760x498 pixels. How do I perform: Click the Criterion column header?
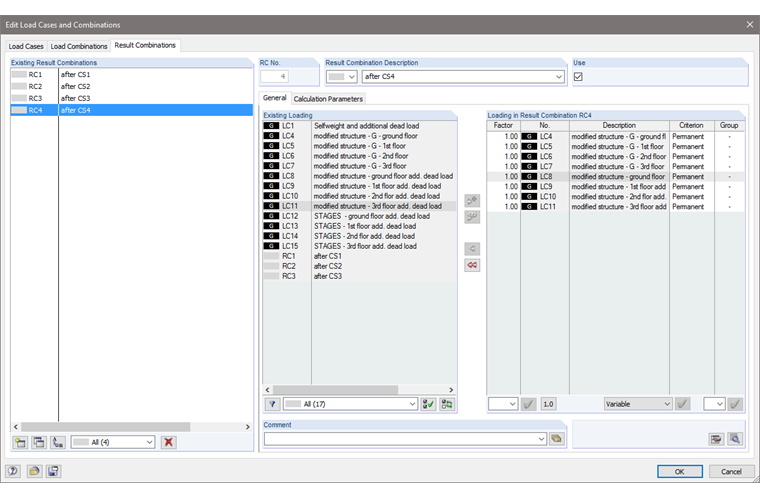(692, 125)
